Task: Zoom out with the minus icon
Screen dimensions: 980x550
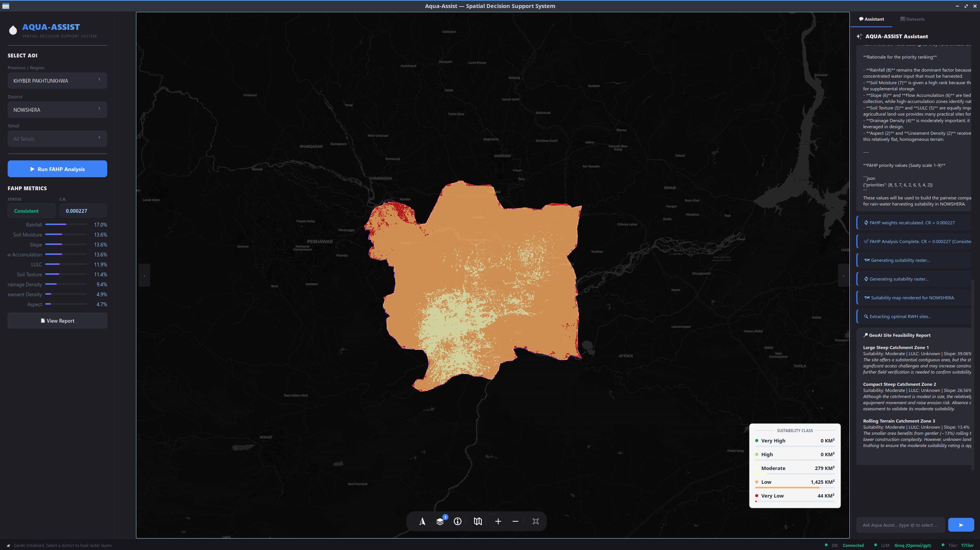Action: pos(515,521)
